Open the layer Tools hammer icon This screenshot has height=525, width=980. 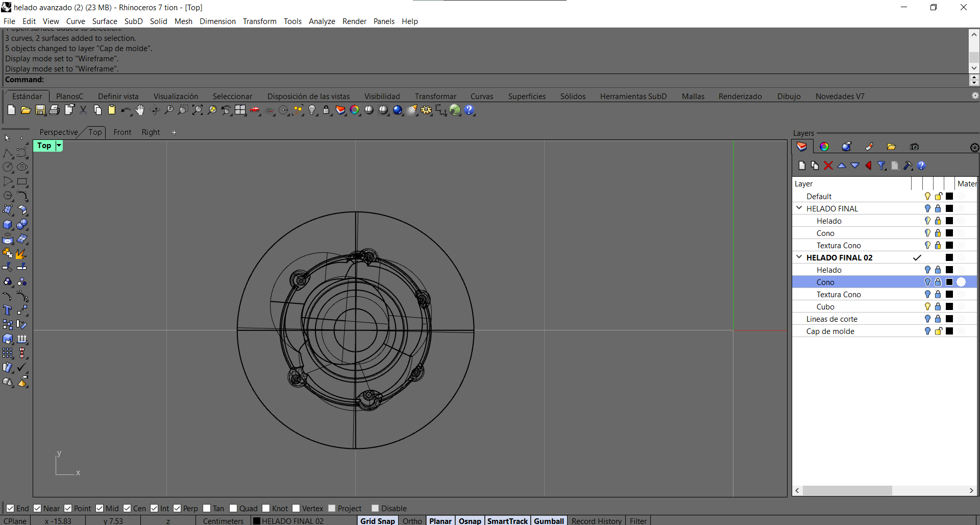coord(908,165)
